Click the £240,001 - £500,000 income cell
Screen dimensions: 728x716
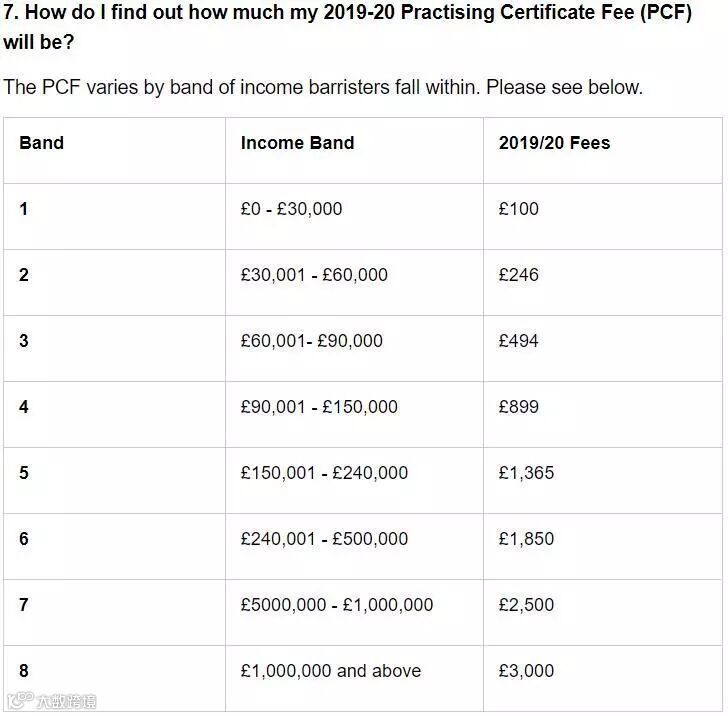coord(324,539)
